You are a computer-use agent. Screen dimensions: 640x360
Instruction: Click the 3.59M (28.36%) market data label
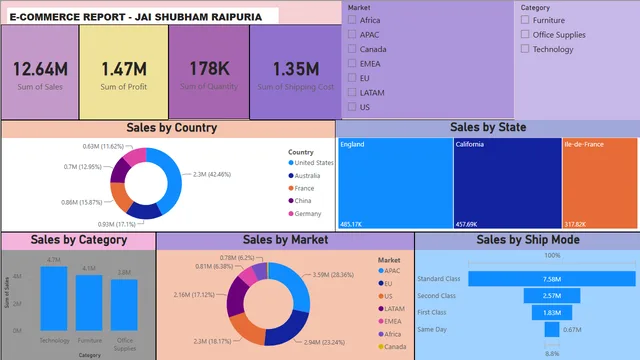pos(333,275)
